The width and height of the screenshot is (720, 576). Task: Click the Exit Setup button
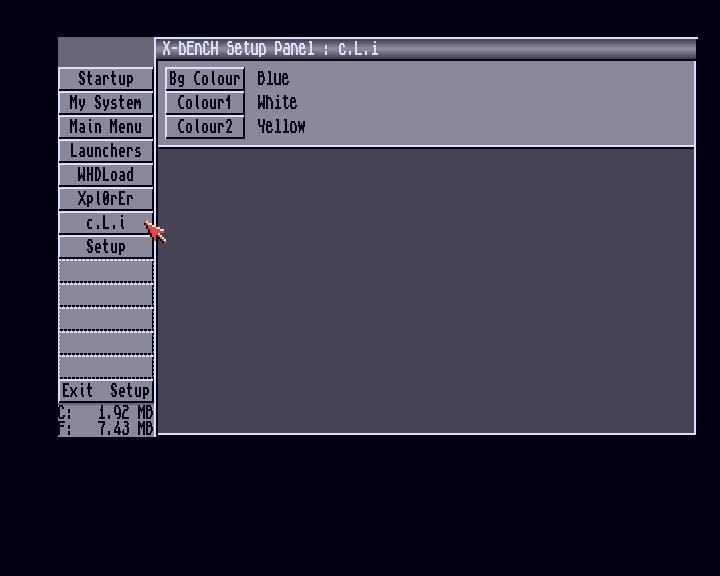point(106,391)
